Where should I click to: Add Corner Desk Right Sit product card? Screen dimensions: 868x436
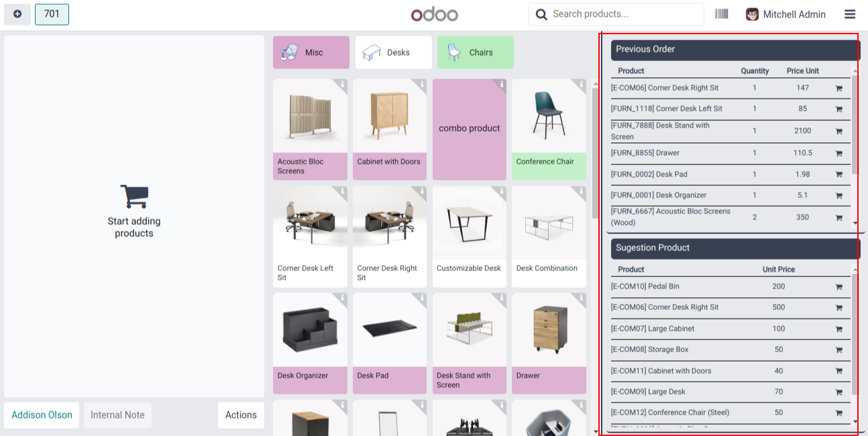click(390, 237)
